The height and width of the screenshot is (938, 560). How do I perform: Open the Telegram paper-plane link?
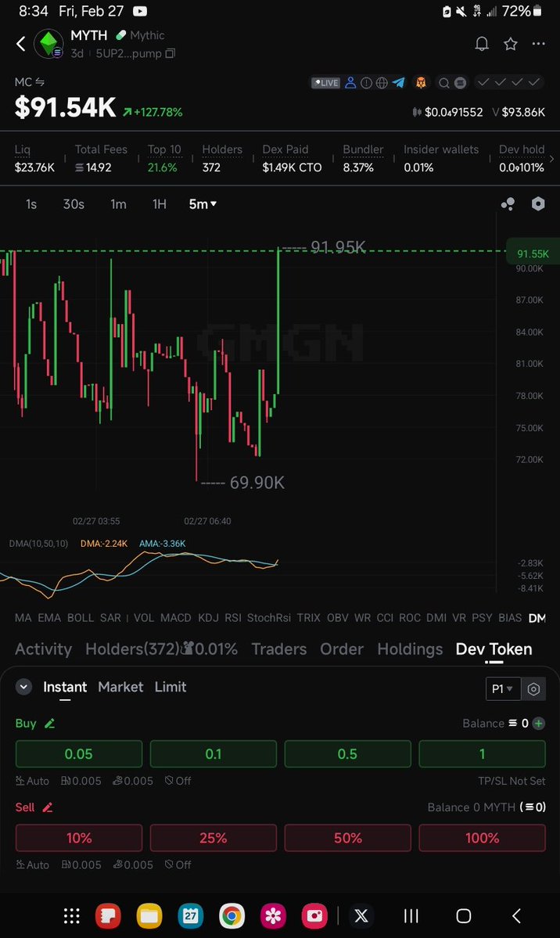click(x=398, y=83)
